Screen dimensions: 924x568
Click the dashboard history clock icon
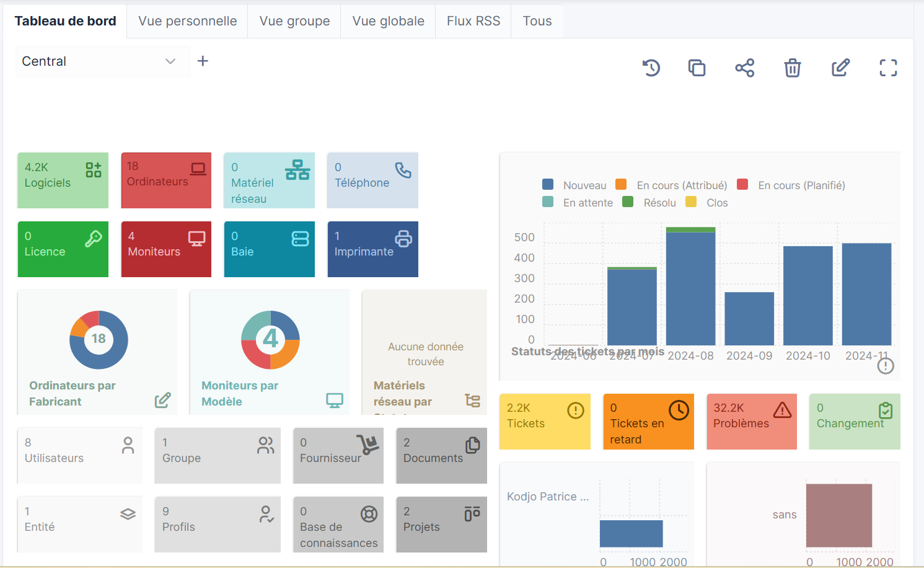(651, 68)
